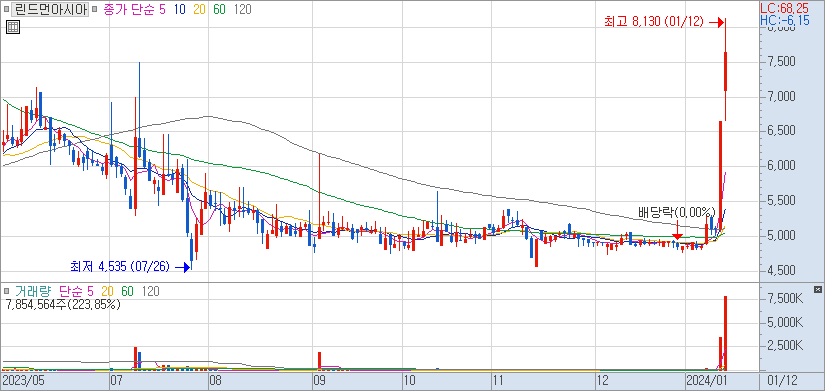Click the 2023/05 date axis label
This screenshot has width=825, height=391.
[22, 380]
